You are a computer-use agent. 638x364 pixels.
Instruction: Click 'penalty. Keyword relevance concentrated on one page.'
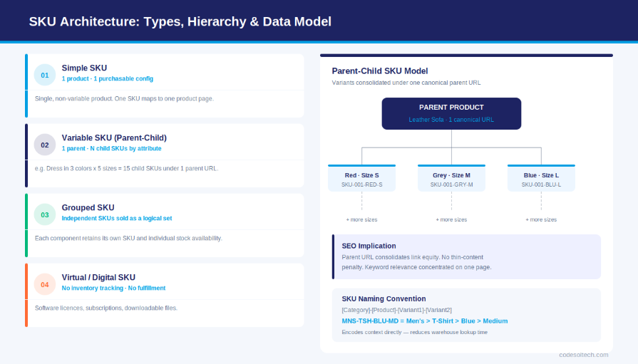[416, 267]
